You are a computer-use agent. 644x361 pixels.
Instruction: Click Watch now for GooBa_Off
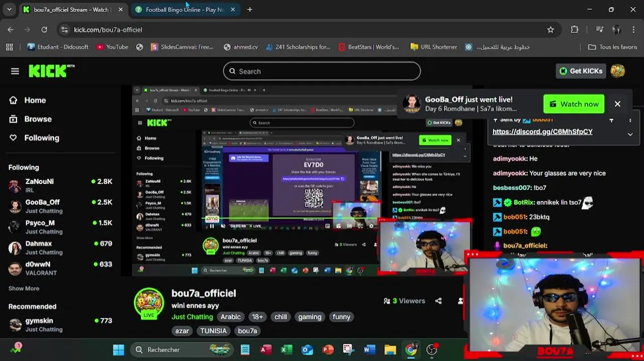[574, 104]
